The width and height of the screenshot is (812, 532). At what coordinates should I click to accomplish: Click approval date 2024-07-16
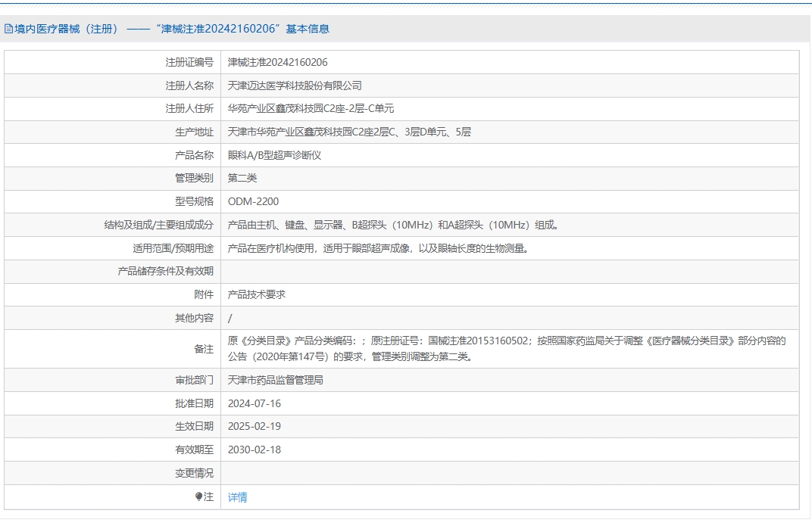click(255, 403)
